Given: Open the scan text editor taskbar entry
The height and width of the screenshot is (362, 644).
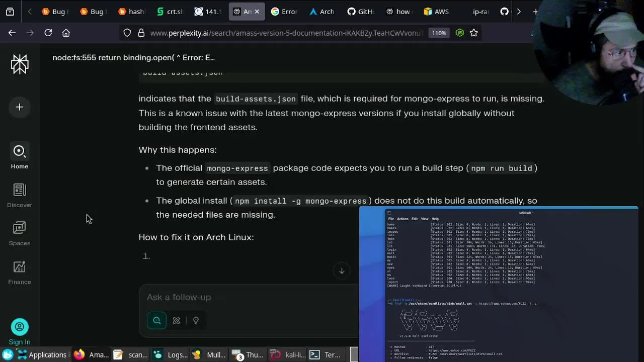Looking at the screenshot, I should coord(130,355).
